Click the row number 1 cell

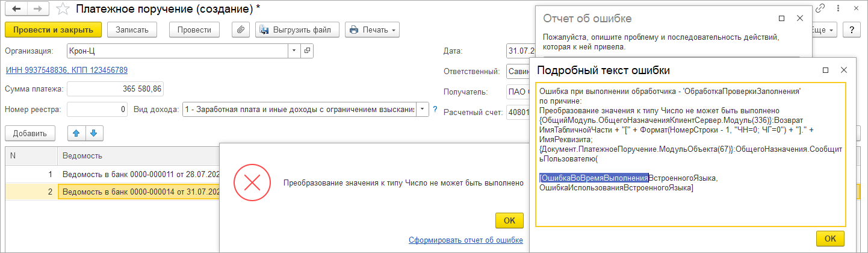point(31,174)
